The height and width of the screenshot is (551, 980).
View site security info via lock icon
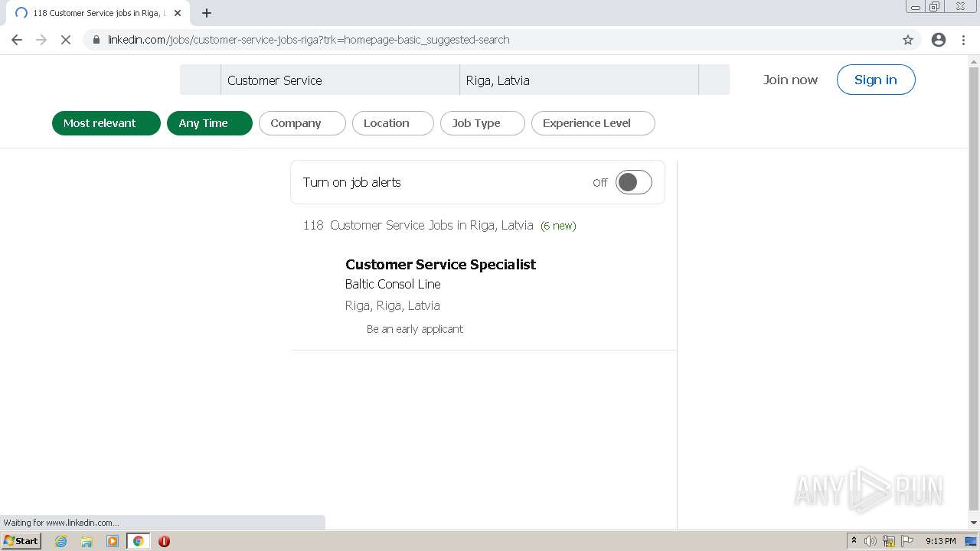click(x=96, y=40)
